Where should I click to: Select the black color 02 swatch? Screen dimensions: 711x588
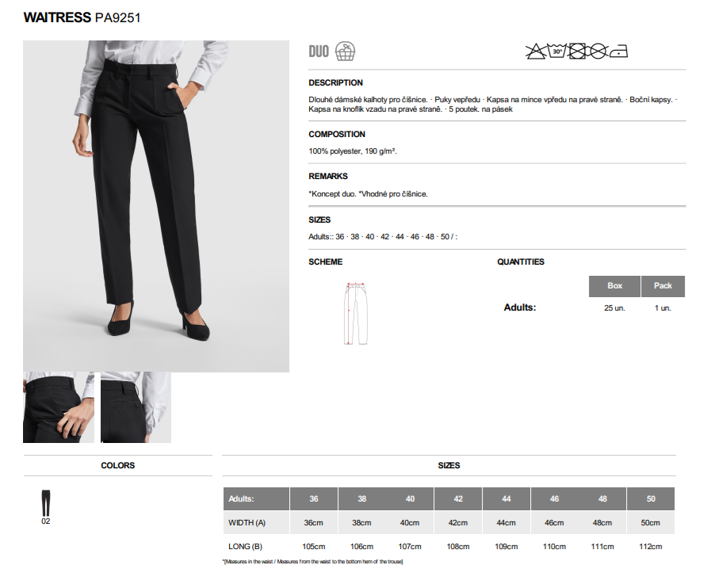(x=46, y=503)
